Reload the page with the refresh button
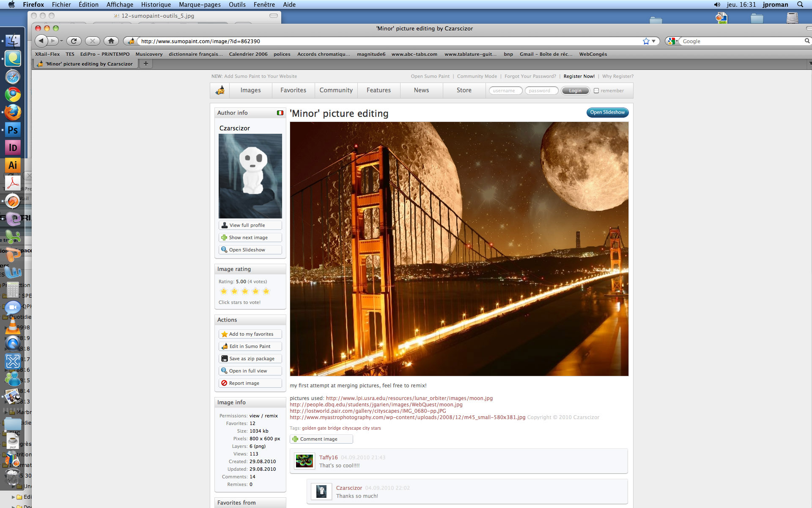812x508 pixels. [x=74, y=41]
